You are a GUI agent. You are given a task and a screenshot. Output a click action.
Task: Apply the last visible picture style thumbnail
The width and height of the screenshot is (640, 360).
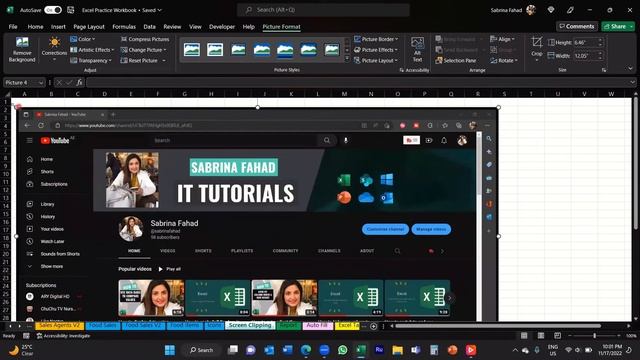pyautogui.click(x=331, y=49)
